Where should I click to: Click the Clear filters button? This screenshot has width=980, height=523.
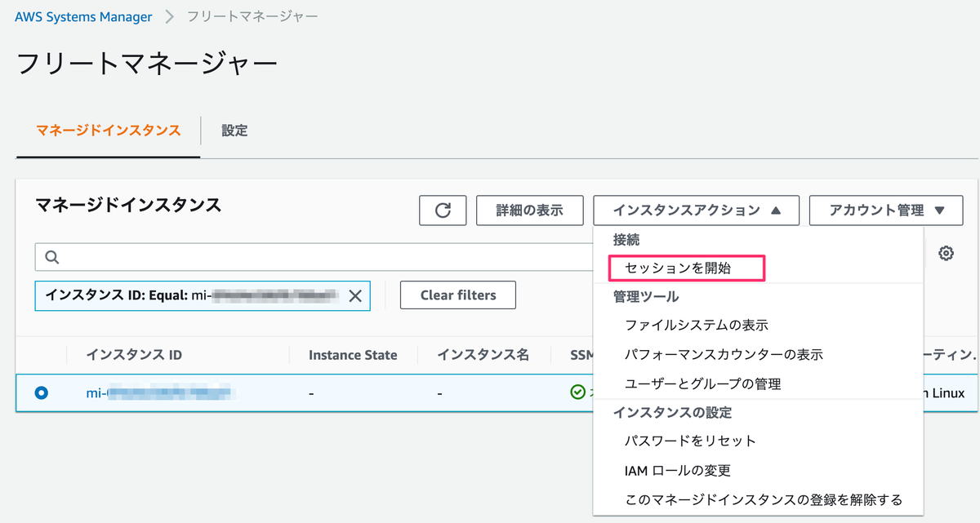(x=457, y=295)
